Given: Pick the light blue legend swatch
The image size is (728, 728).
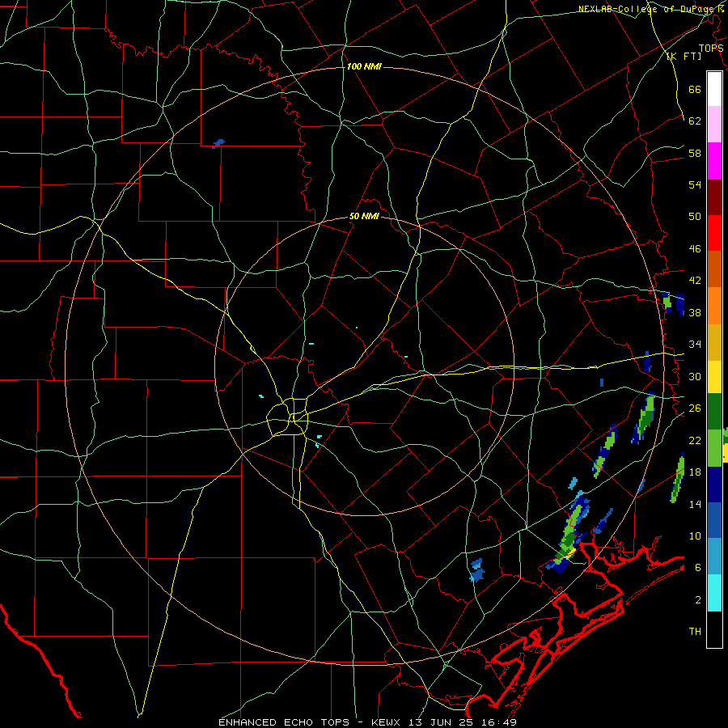Looking at the screenshot, I should point(714,557).
